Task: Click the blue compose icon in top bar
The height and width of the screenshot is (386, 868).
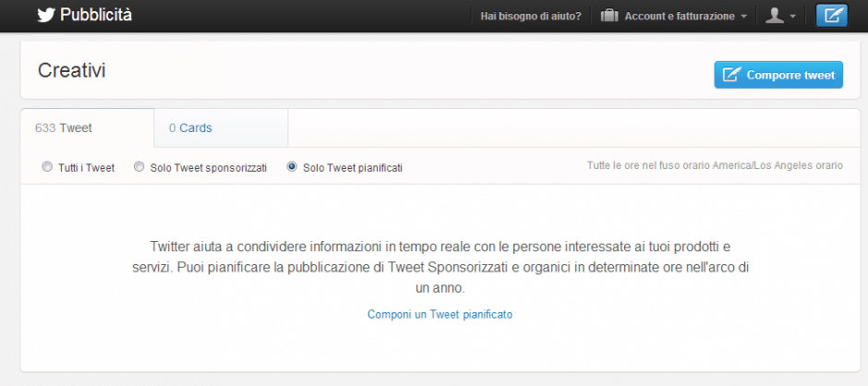Action: tap(831, 16)
